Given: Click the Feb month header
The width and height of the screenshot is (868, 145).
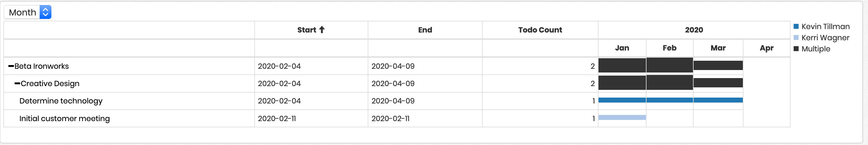Looking at the screenshot, I should [669, 48].
